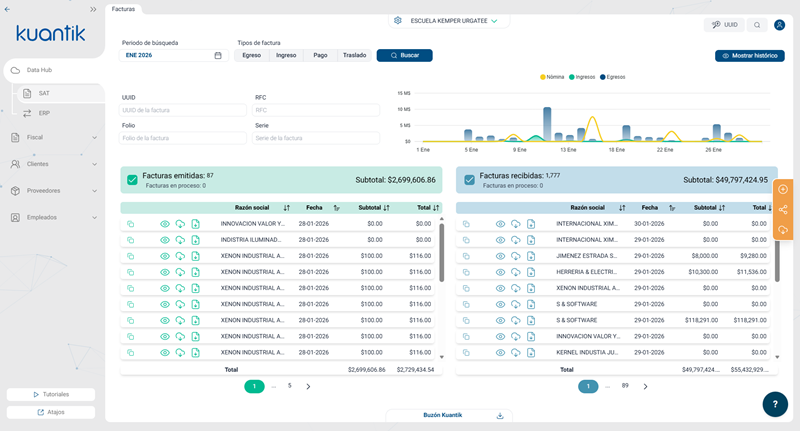This screenshot has height=431, width=800.
Task: Download Buzón Kuantik via download icon
Action: click(500, 415)
